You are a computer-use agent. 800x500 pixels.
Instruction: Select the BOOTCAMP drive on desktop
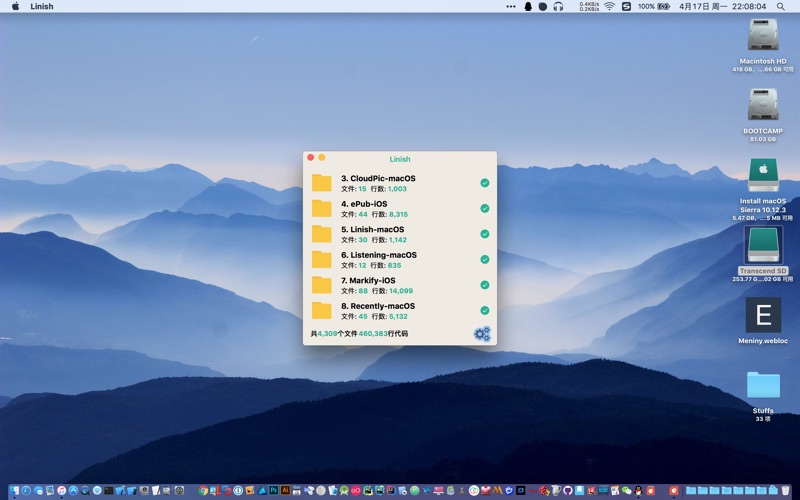click(x=763, y=105)
